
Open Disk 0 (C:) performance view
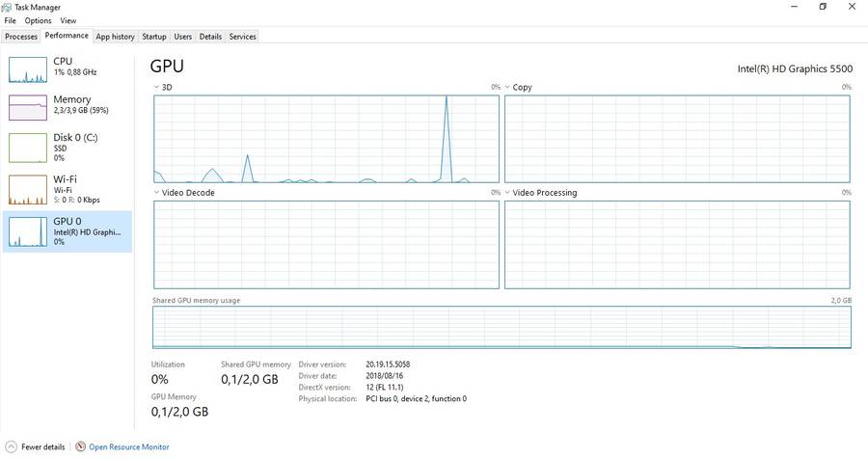pos(68,147)
